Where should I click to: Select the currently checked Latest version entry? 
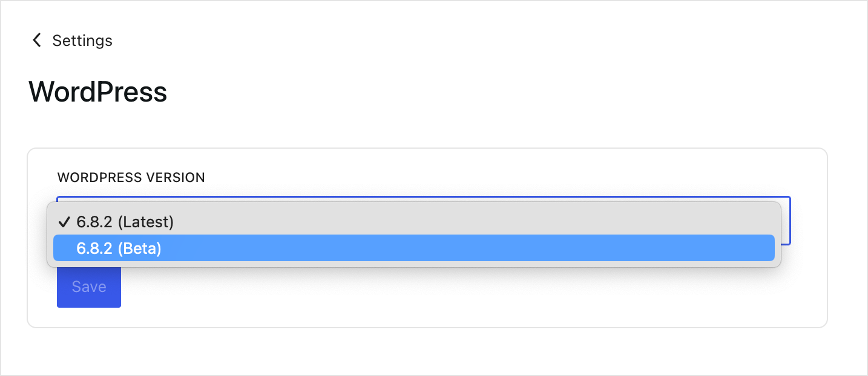123,222
